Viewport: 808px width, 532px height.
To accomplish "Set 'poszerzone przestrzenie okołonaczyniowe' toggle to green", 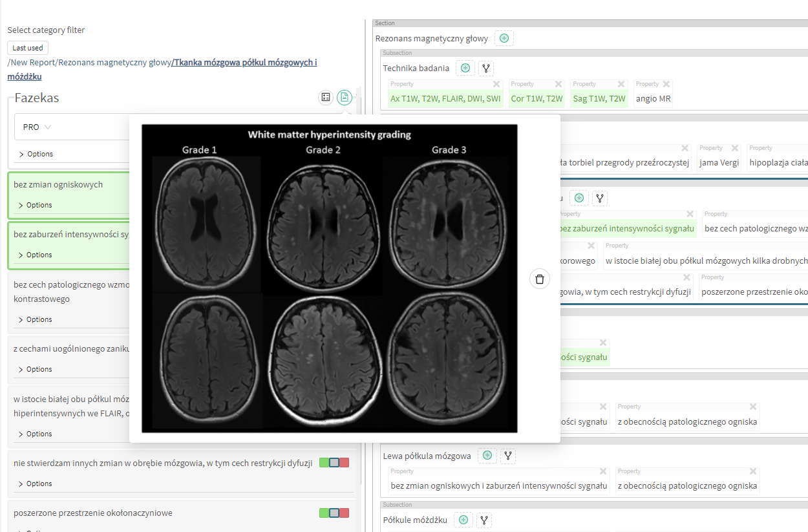I will tap(324, 513).
